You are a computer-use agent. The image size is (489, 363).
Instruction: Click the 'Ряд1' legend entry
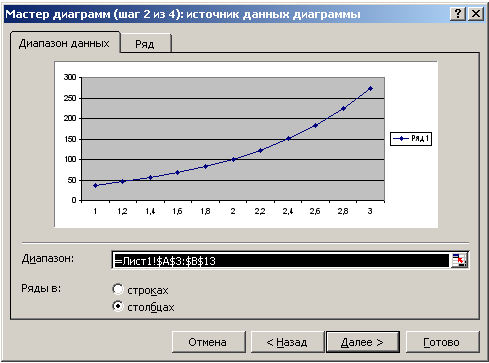[411, 138]
